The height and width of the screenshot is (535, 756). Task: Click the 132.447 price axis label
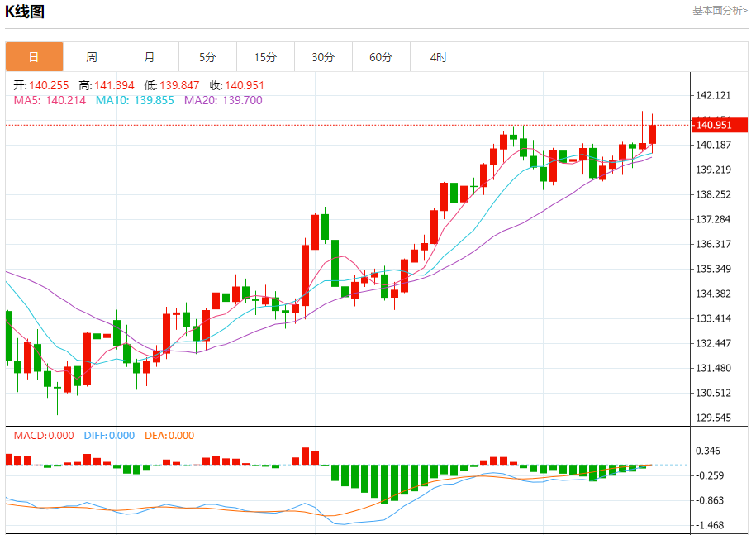tap(713, 343)
